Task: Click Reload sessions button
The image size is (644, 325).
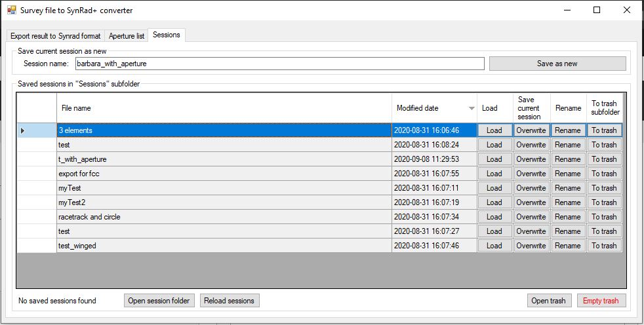Action: coord(230,301)
